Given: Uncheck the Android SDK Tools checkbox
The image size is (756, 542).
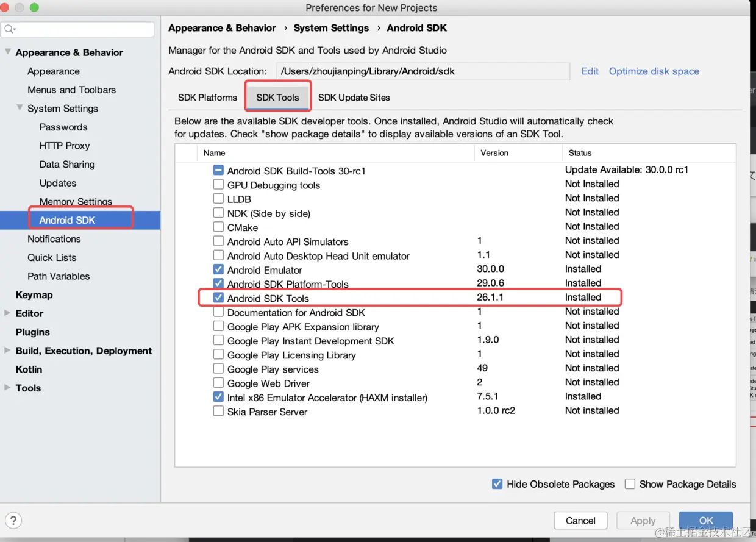Looking at the screenshot, I should 218,298.
